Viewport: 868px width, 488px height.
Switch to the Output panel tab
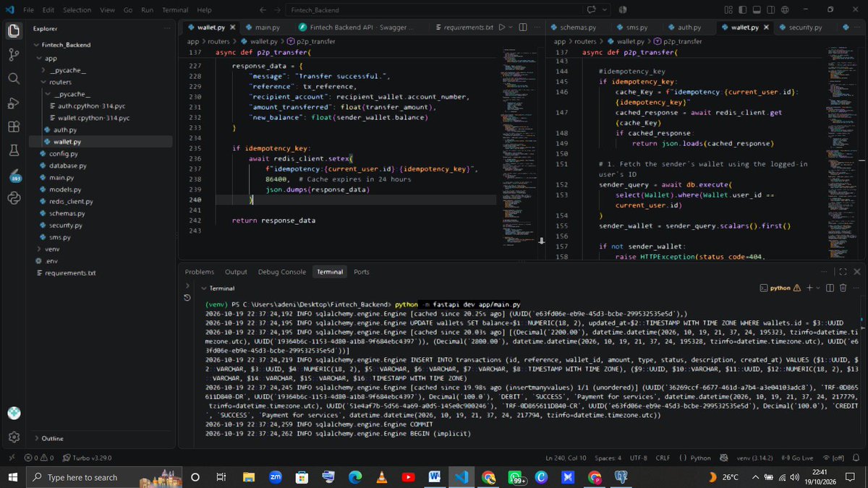click(x=236, y=272)
